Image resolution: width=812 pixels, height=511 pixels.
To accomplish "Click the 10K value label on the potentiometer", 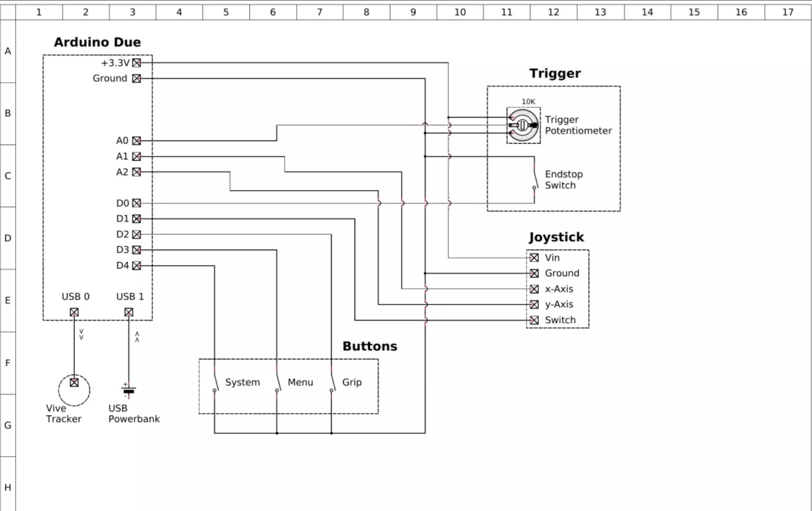I will (528, 101).
